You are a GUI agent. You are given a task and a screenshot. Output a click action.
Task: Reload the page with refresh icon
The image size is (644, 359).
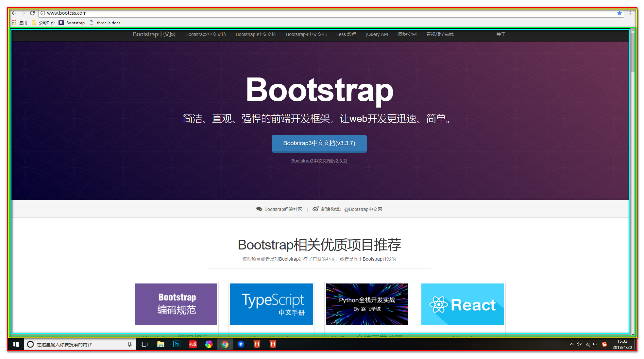click(32, 13)
